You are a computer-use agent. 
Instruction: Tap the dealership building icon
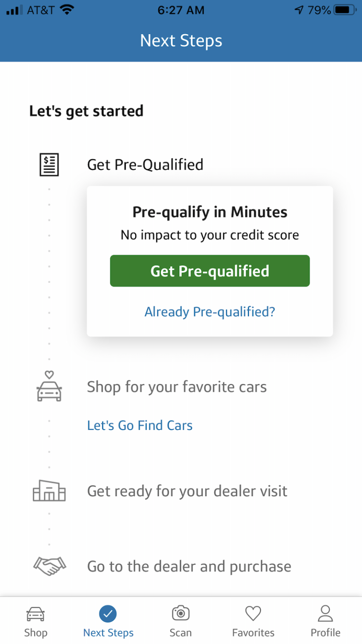click(x=49, y=491)
